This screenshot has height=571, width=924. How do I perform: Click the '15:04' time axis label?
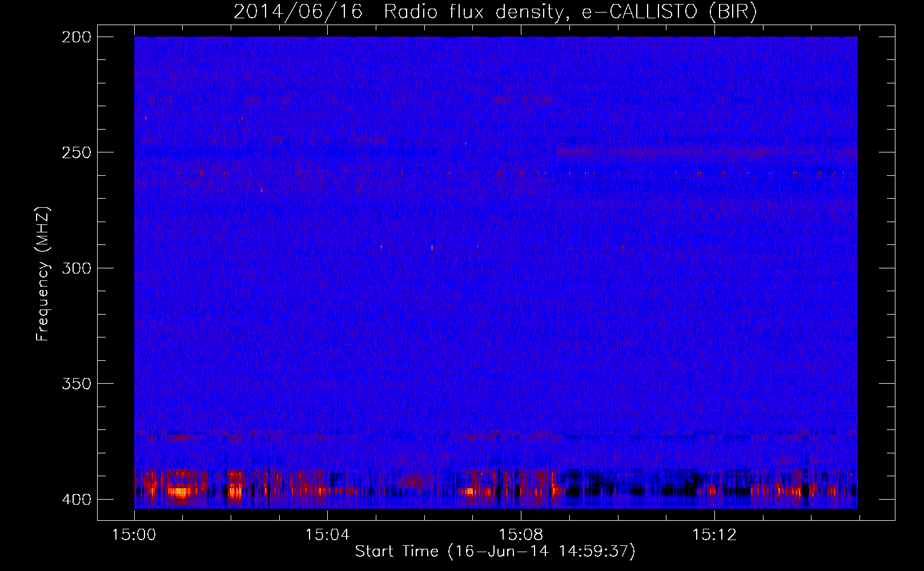click(x=327, y=534)
